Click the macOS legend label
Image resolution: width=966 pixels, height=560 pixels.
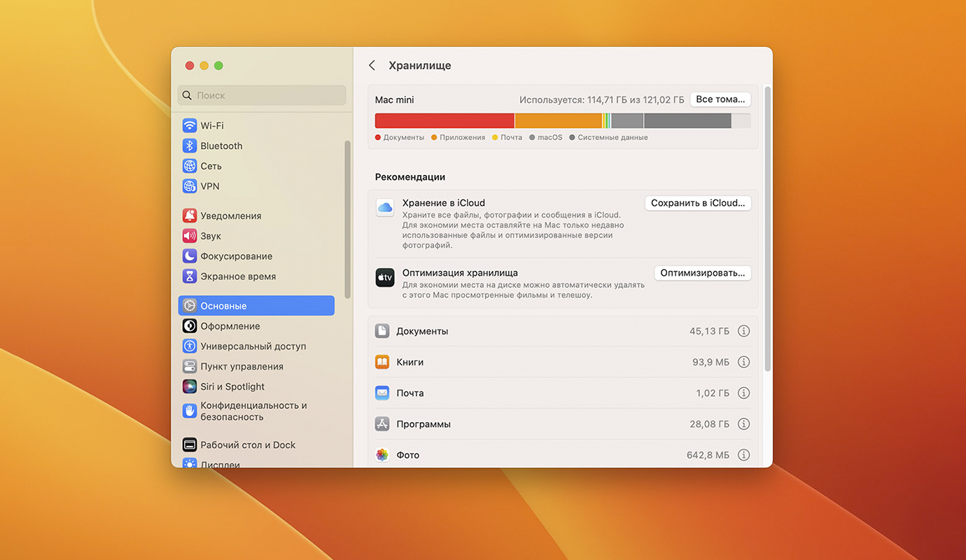[x=550, y=137]
